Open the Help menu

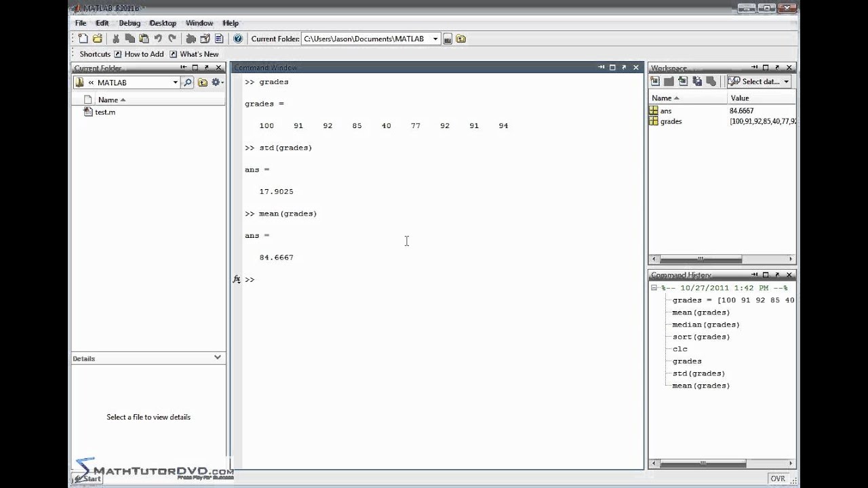(x=231, y=23)
